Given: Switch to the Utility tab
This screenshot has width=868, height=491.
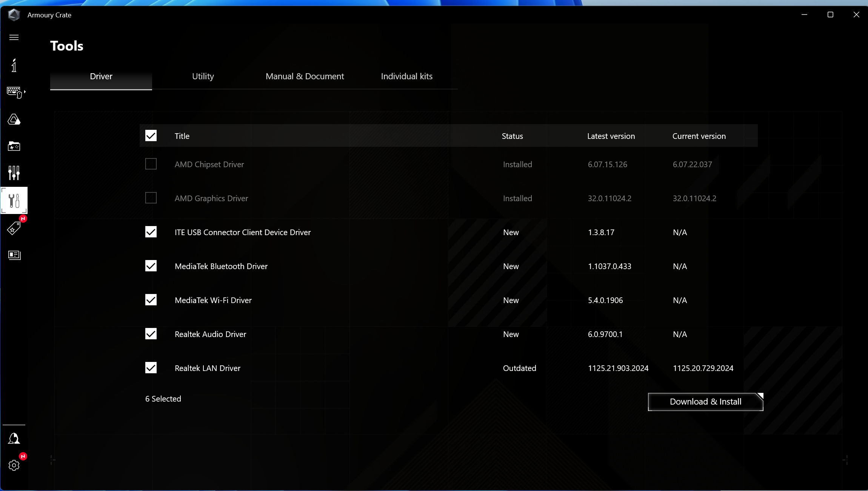Looking at the screenshot, I should tap(203, 77).
